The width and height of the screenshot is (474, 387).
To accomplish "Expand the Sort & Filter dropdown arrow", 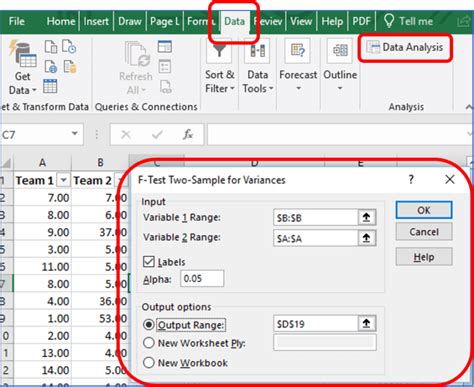I will point(232,89).
